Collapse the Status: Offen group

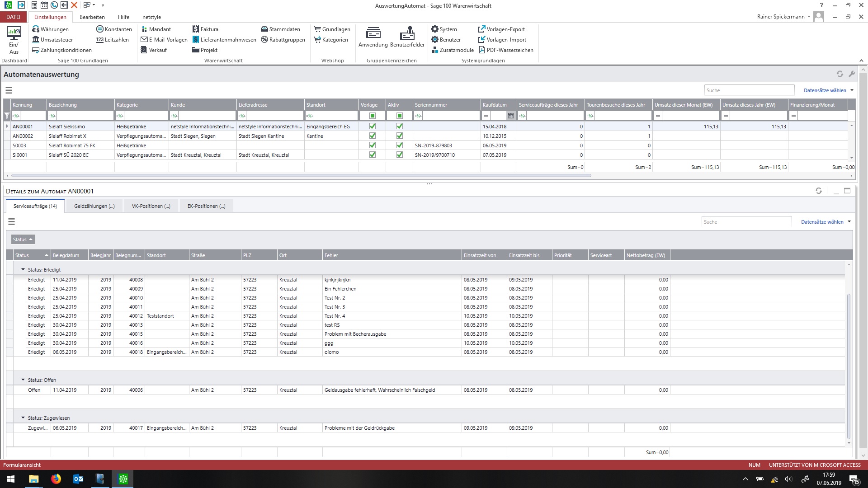point(23,380)
